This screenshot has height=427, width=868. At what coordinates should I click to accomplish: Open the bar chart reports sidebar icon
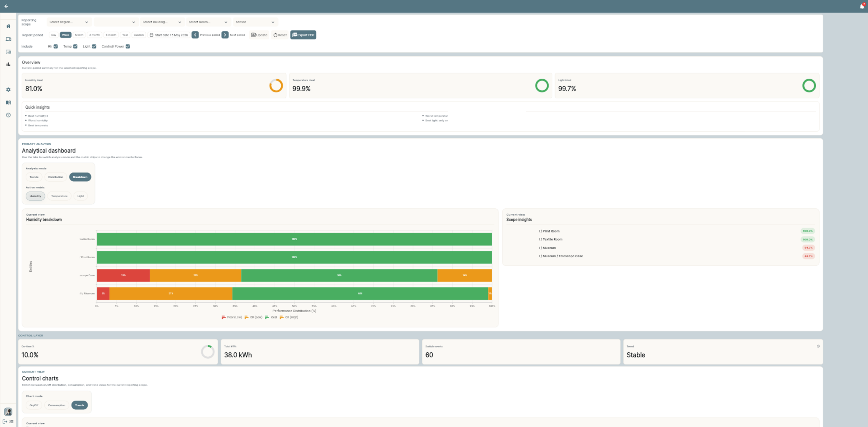tap(8, 64)
